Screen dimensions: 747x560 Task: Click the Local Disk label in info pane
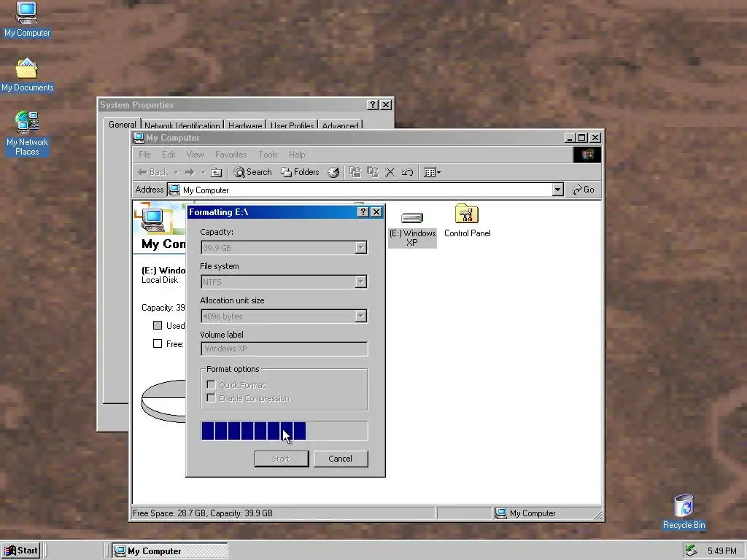click(160, 280)
